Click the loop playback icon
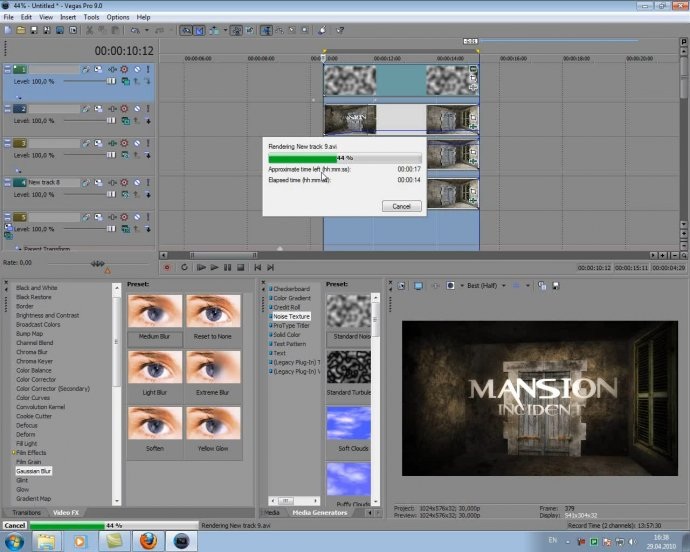The width and height of the screenshot is (690, 552). coord(184,267)
